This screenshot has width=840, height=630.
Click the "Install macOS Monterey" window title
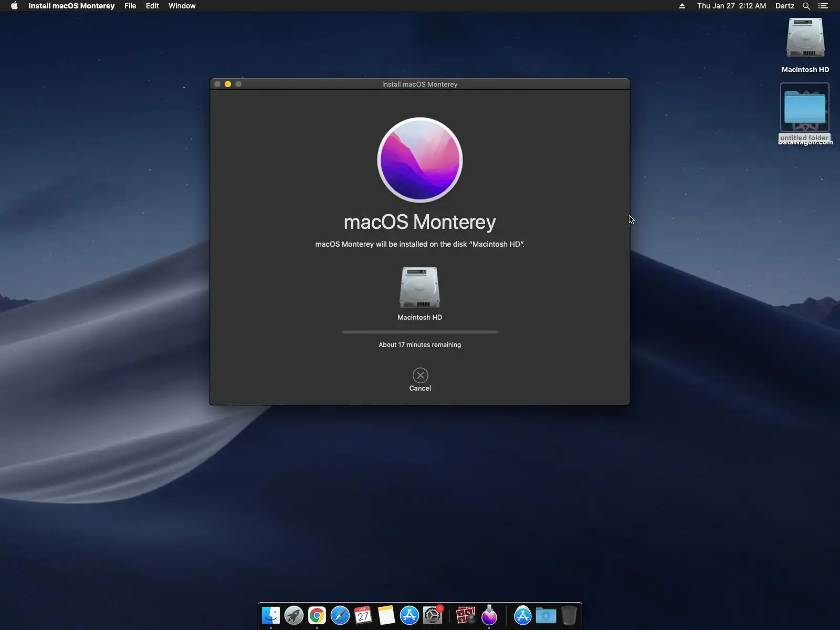420,84
